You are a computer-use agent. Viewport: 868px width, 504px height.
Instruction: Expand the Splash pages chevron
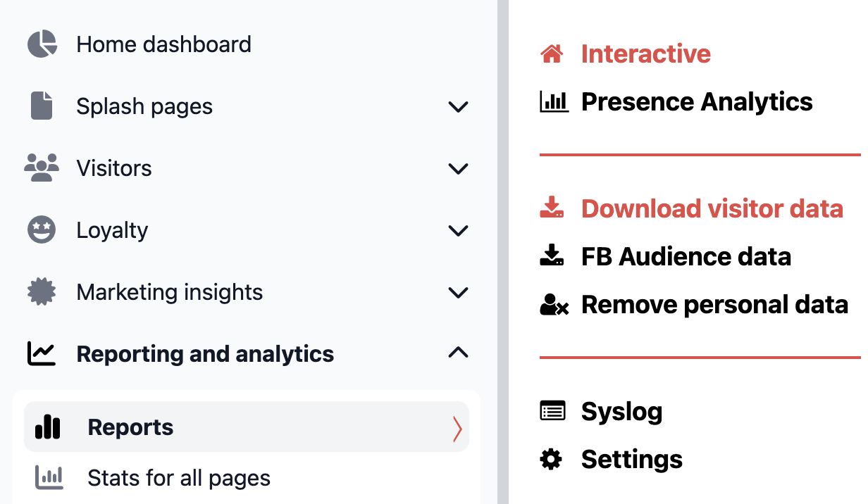pos(459,107)
